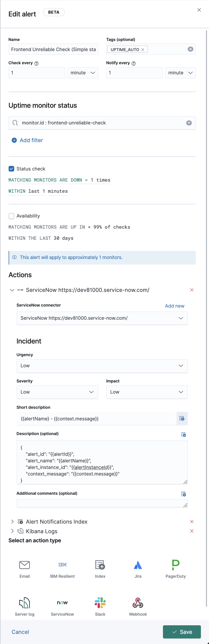The image size is (209, 644).
Task: Clear the monitor.id filter query
Action: pyautogui.click(x=189, y=123)
